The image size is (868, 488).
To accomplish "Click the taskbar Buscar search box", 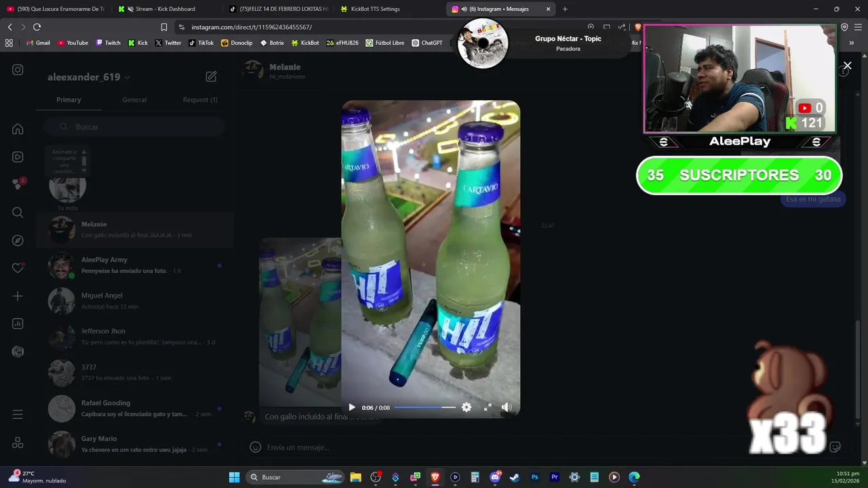I will click(295, 477).
